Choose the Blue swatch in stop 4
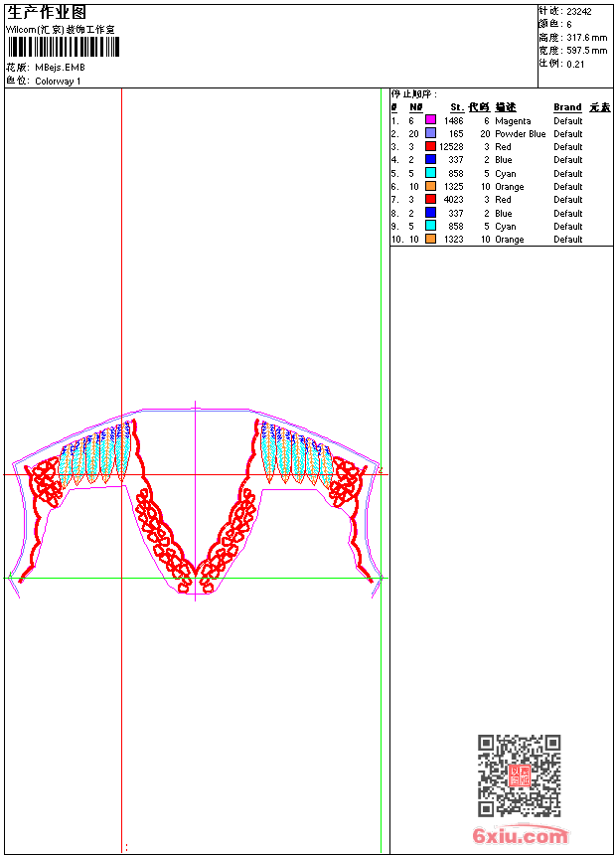 click(430, 160)
